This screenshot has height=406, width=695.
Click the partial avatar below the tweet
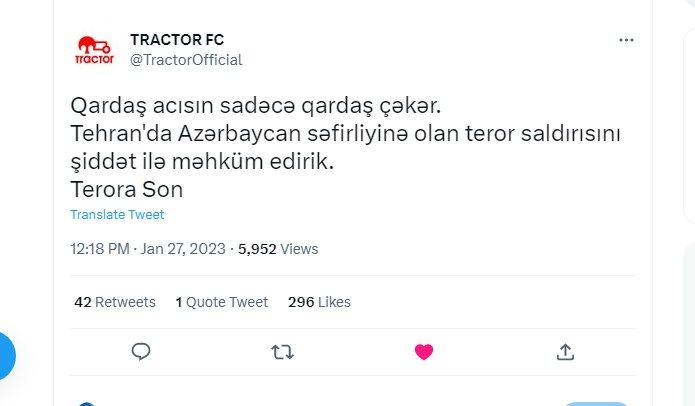pos(87,403)
